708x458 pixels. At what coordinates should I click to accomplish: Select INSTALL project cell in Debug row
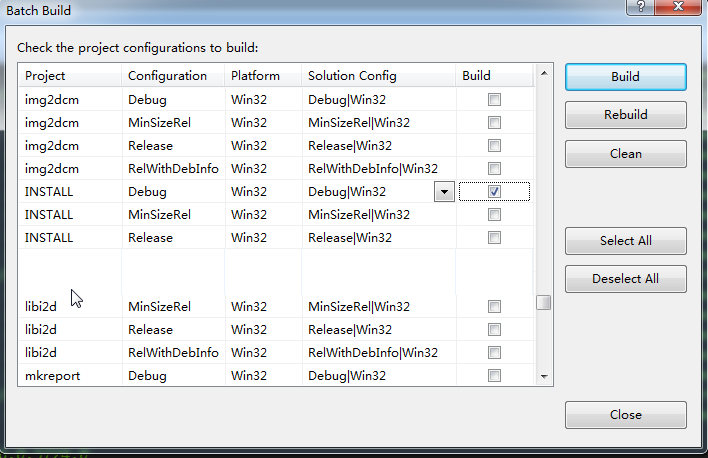(x=70, y=192)
